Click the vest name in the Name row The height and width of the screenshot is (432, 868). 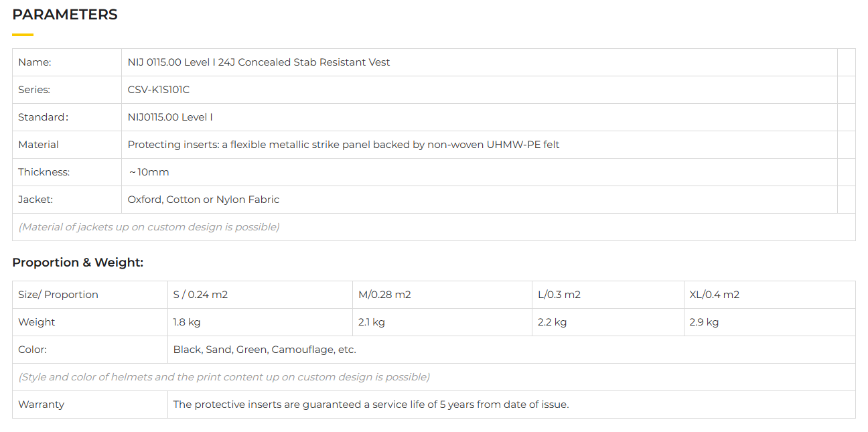[x=259, y=62]
